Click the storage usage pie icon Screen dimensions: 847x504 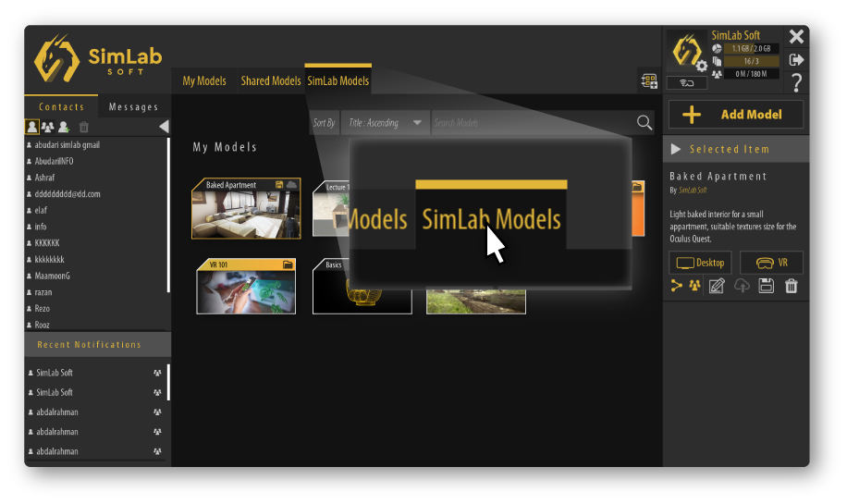(x=717, y=49)
